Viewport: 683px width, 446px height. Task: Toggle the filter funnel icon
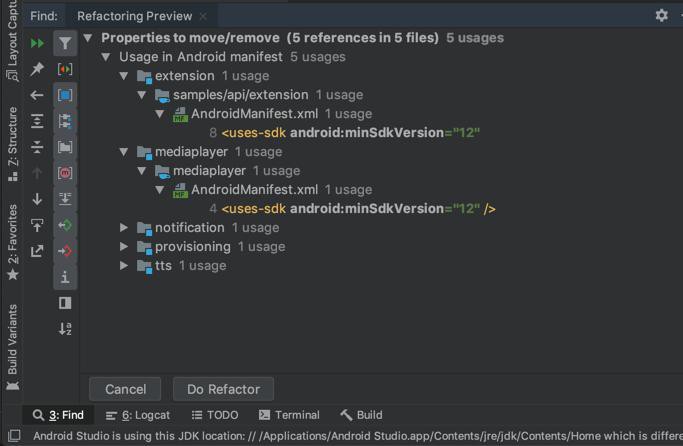[x=65, y=43]
